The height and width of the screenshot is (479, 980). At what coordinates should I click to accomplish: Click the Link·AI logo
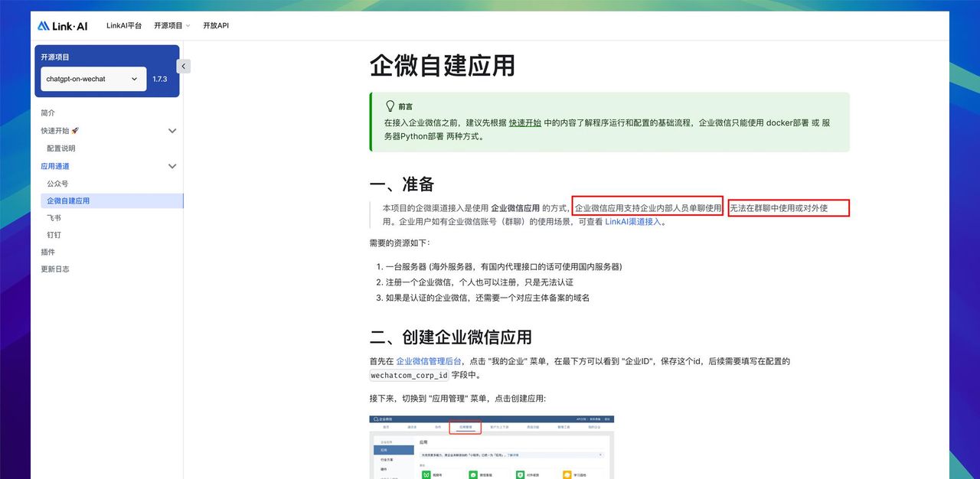tap(63, 25)
